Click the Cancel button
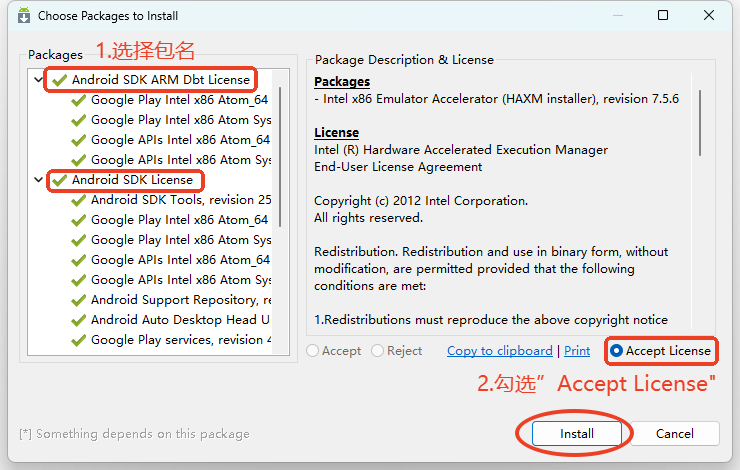740x470 pixels. tap(674, 434)
